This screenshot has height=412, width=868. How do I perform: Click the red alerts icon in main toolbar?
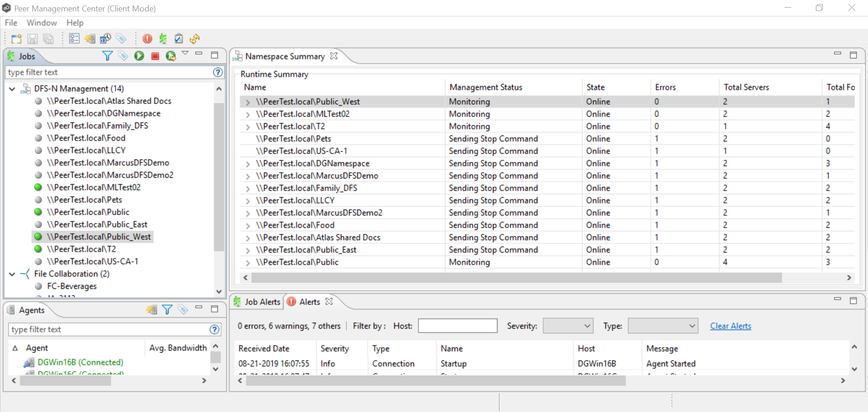[x=147, y=39]
